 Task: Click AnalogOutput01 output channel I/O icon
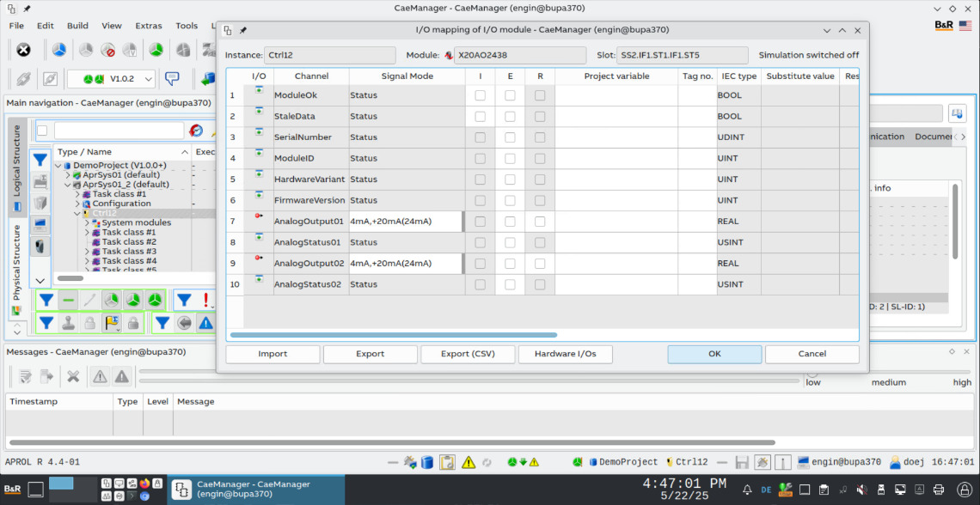click(x=259, y=216)
